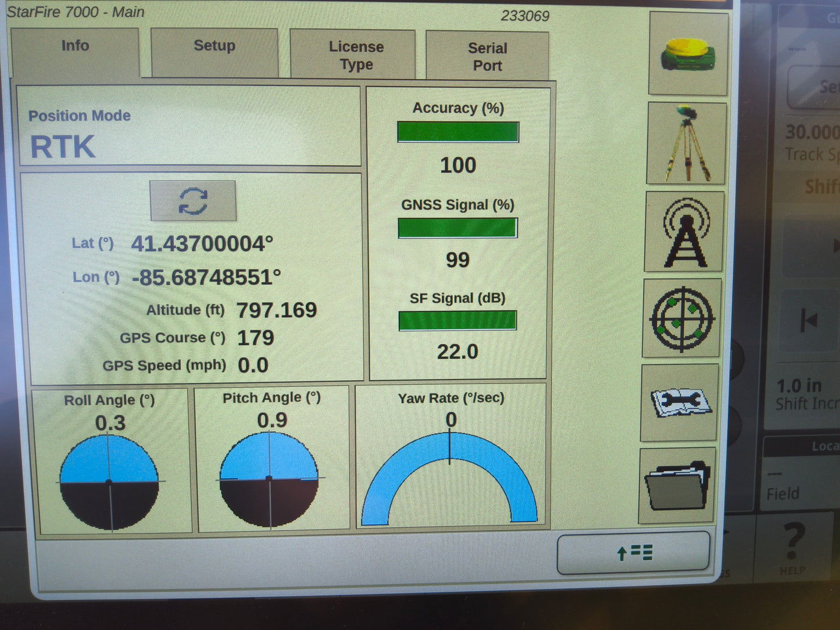Select Pitch Angle value 0.9

tap(272, 420)
